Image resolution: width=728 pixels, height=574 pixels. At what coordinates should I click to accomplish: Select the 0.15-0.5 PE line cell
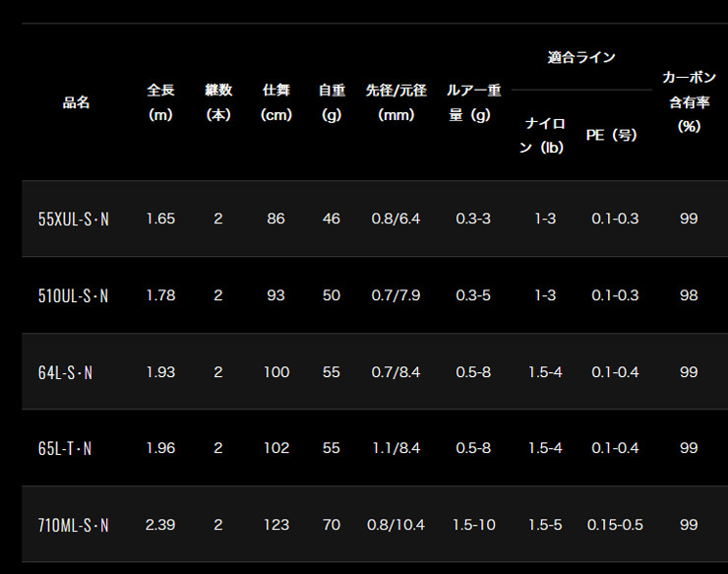(x=615, y=525)
